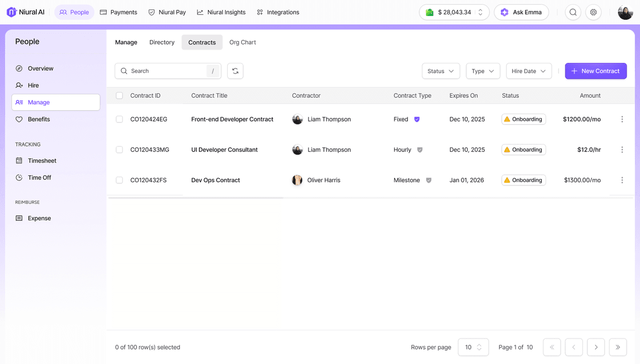Click the search magnifier icon in top bar
Image resolution: width=640 pixels, height=364 pixels.
(573, 12)
